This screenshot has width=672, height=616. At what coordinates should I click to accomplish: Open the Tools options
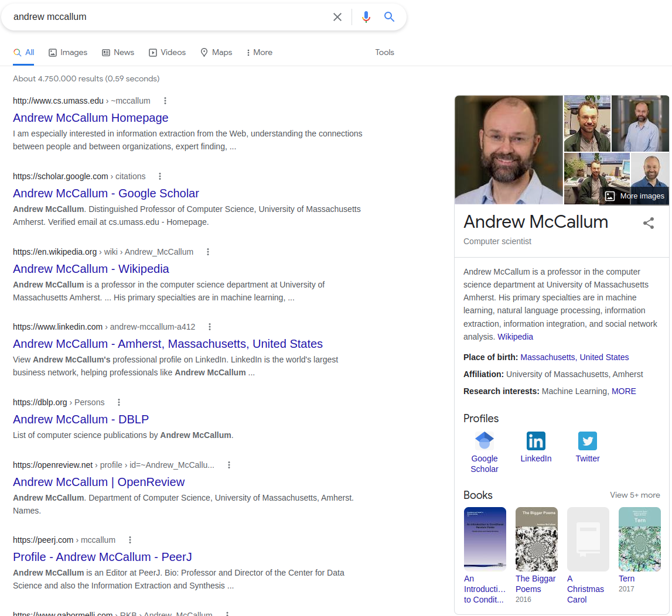click(384, 52)
